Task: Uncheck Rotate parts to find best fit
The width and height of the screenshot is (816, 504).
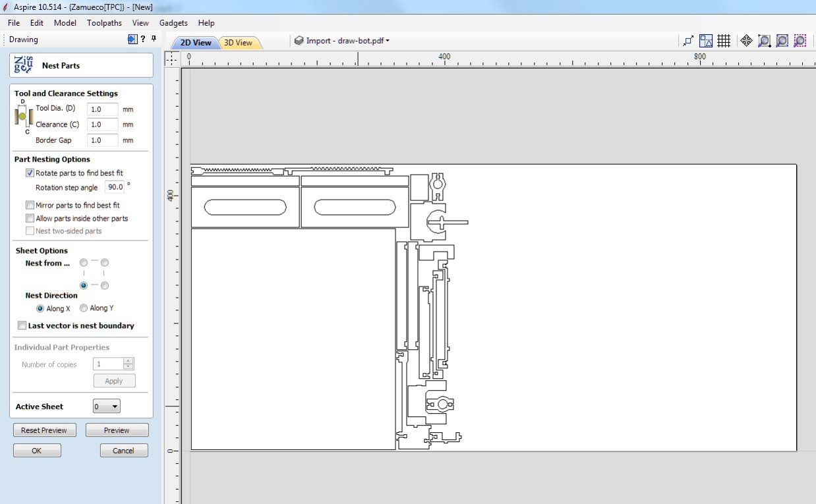Action: [30, 173]
